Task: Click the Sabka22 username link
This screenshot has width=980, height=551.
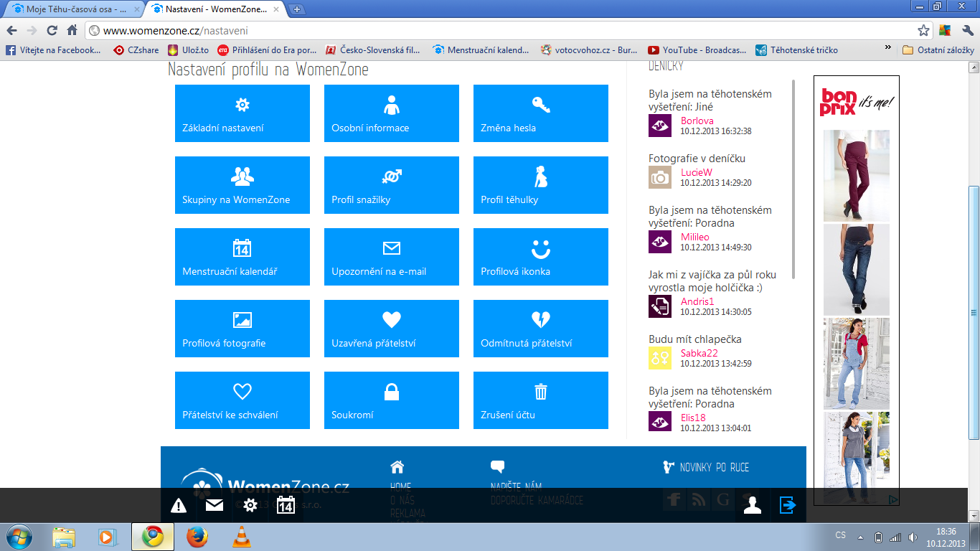Action: 699,353
